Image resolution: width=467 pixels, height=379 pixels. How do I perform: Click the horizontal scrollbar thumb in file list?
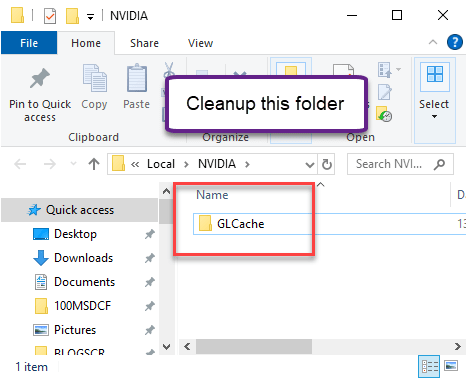click(254, 347)
